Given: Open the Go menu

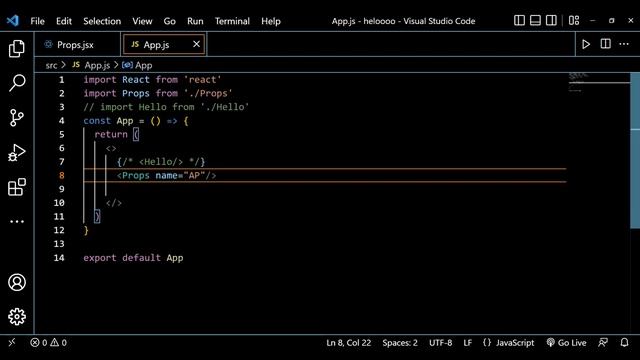Looking at the screenshot, I should (x=169, y=21).
